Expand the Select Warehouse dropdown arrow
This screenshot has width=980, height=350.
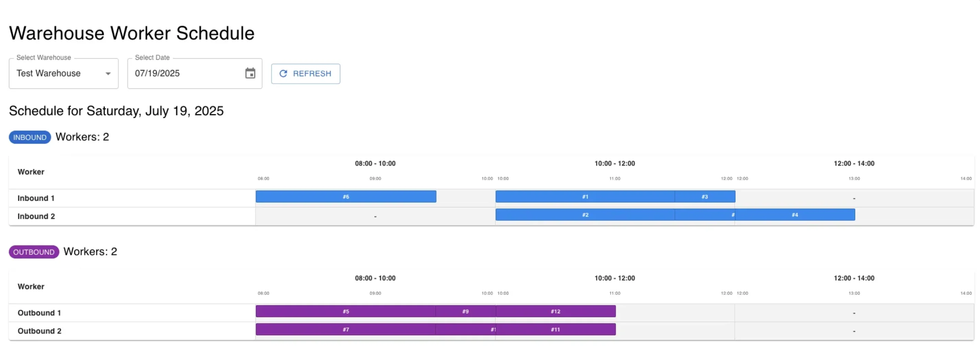[x=108, y=74]
